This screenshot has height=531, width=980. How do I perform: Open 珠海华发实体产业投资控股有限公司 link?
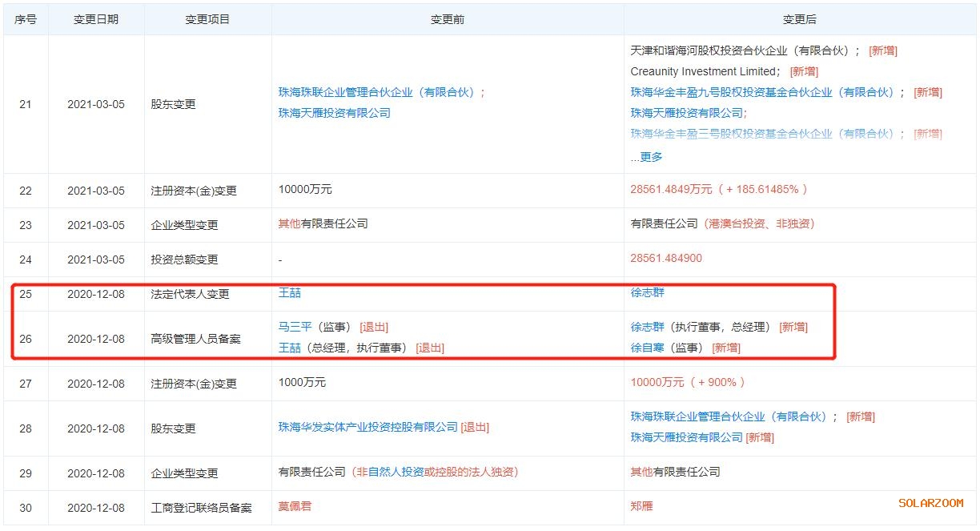pos(367,427)
